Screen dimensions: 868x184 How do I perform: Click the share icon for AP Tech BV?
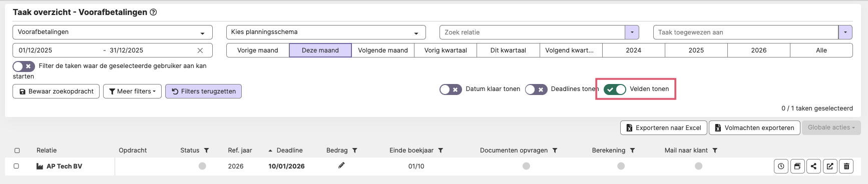pos(814,166)
